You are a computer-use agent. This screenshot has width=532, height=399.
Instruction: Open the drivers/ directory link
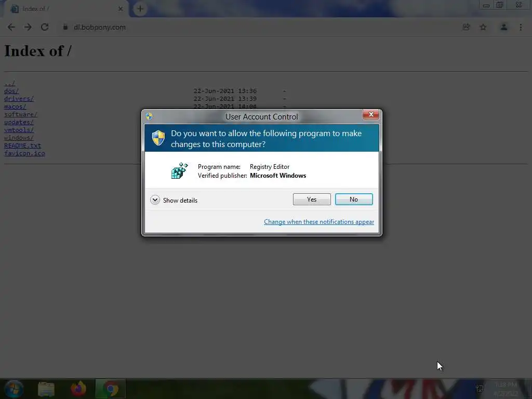19,99
